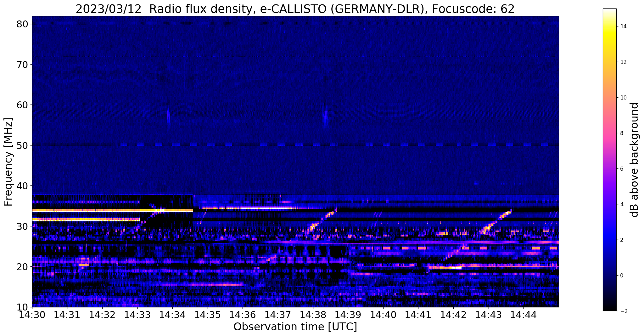Click the colorbar gradient scale
This screenshot has height=336, width=644.
click(609, 160)
